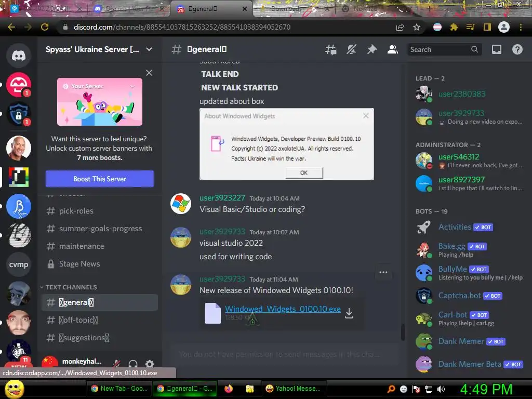Click the search magnifier icon

tap(474, 49)
